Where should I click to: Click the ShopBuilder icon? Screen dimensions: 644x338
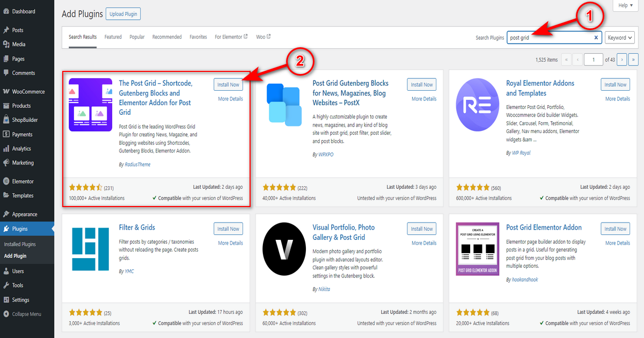(x=6, y=120)
